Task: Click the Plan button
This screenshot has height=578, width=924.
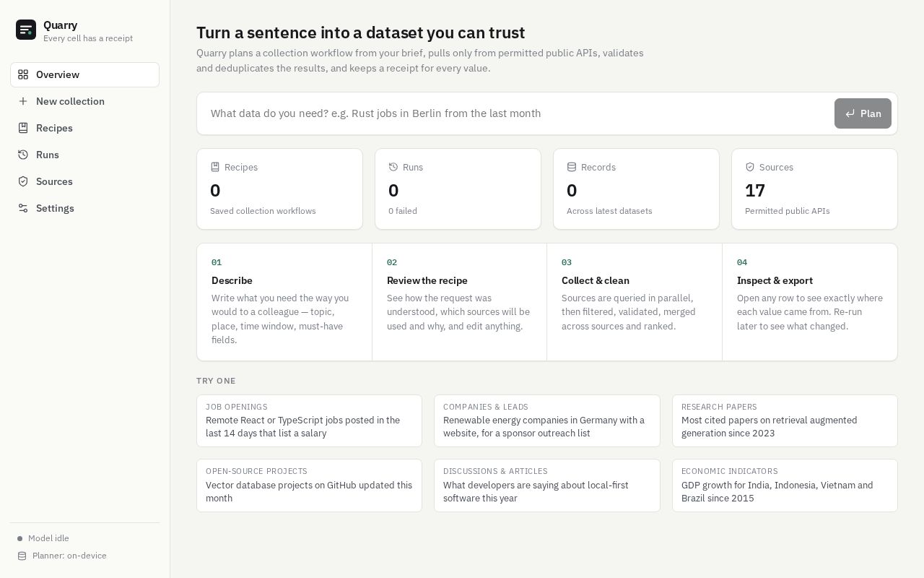Action: [863, 113]
